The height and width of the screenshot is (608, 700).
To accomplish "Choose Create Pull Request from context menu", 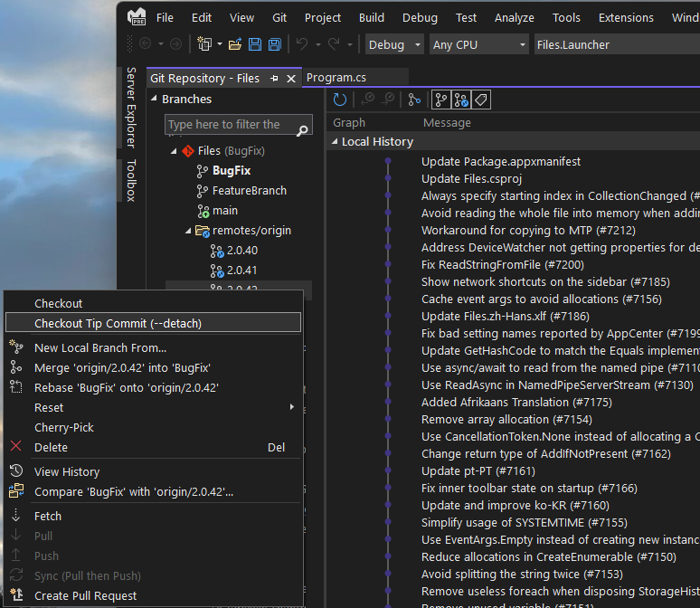I will tap(85, 595).
